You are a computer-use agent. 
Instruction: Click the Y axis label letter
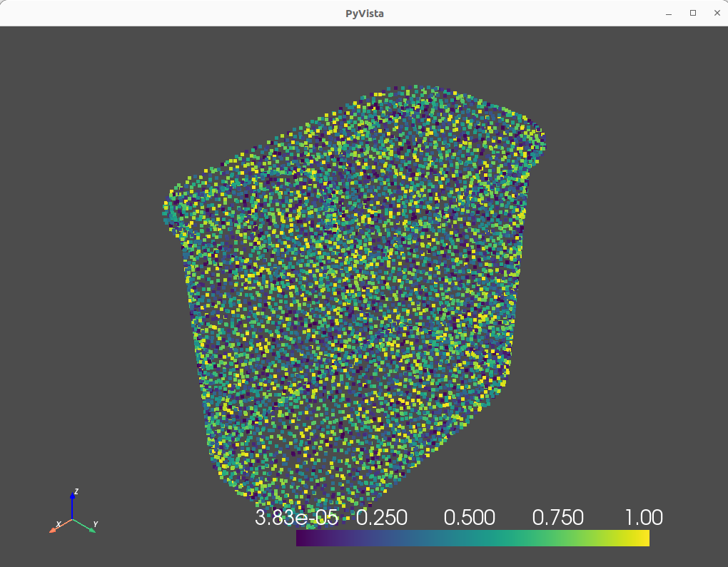point(96,524)
